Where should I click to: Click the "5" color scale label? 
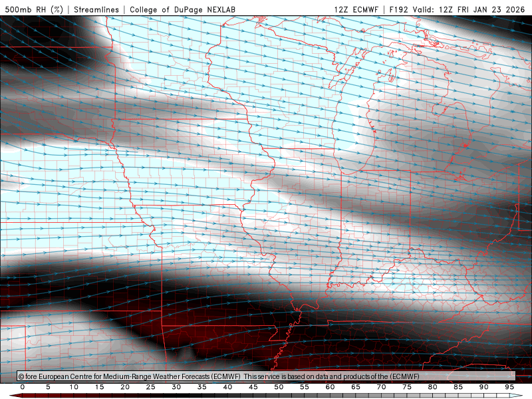point(48,387)
